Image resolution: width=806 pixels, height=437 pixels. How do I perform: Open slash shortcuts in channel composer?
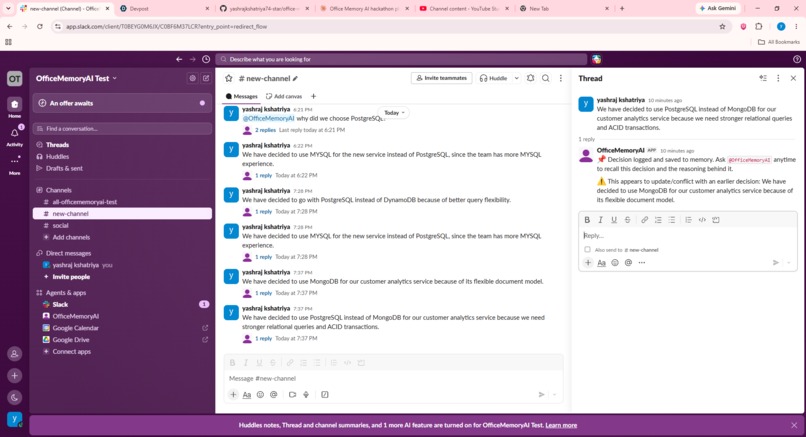pyautogui.click(x=325, y=395)
